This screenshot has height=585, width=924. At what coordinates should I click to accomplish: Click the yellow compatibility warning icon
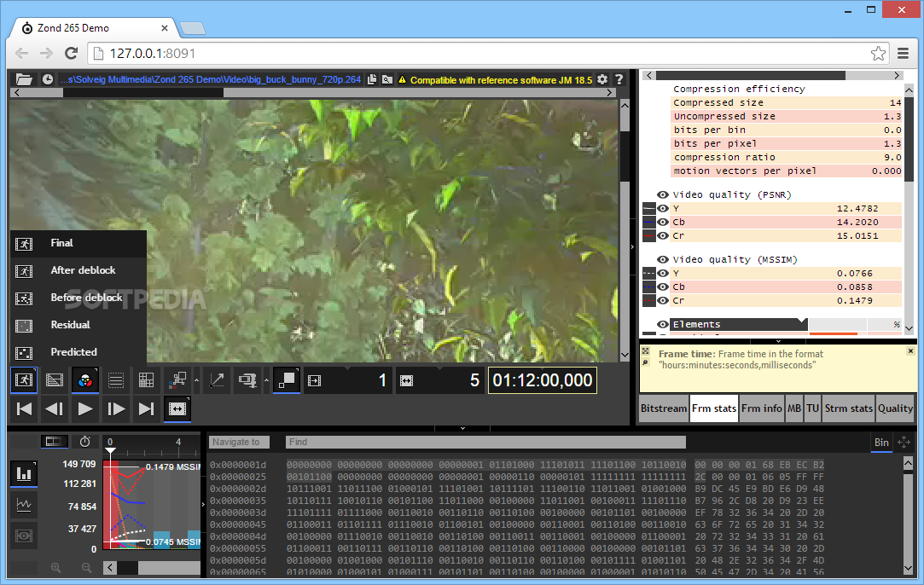pyautogui.click(x=402, y=79)
